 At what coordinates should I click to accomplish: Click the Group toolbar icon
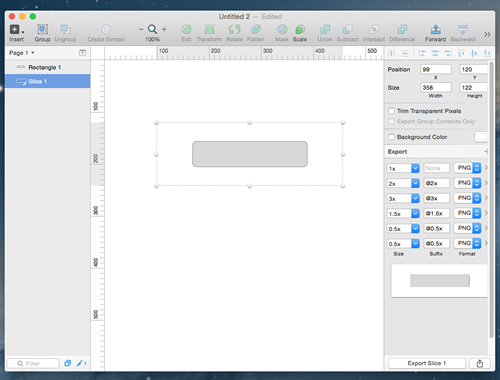click(42, 29)
